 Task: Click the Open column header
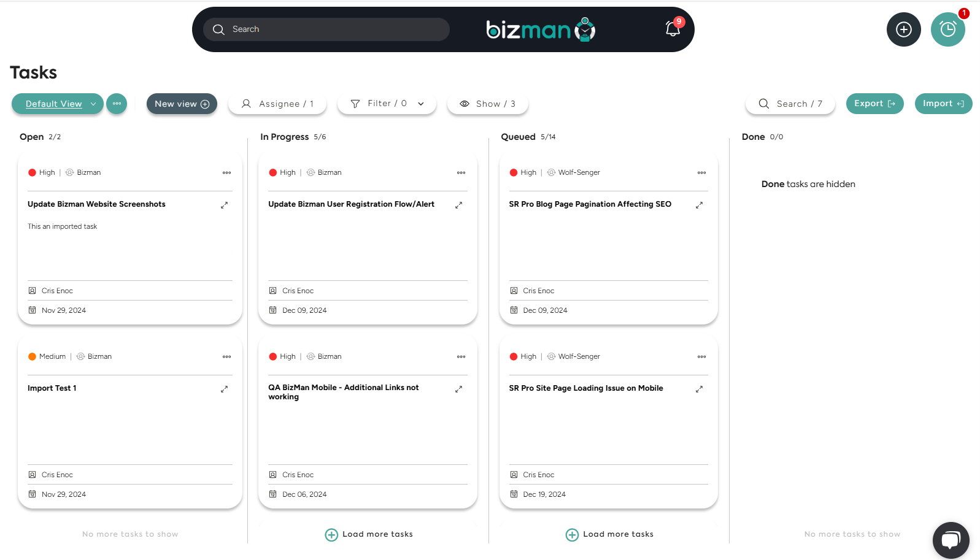(31, 137)
